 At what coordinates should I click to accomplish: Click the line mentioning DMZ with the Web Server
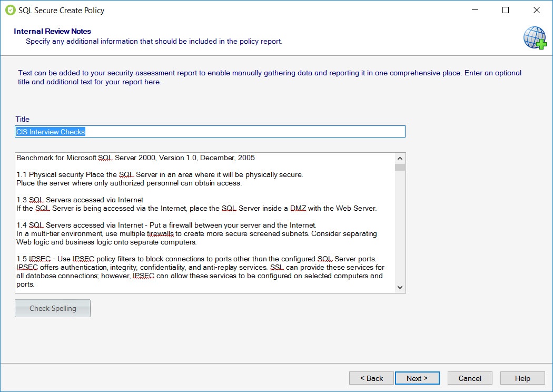pyautogui.click(x=196, y=209)
